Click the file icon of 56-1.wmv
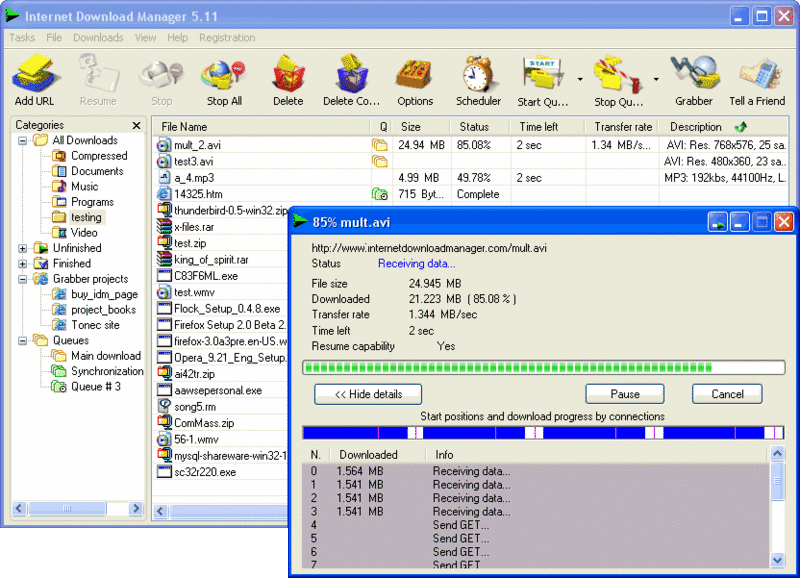 click(163, 439)
